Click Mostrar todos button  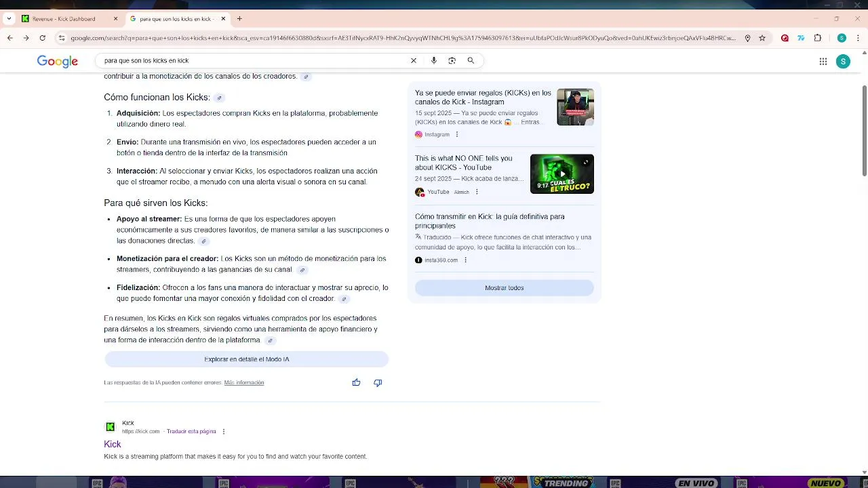coord(505,288)
